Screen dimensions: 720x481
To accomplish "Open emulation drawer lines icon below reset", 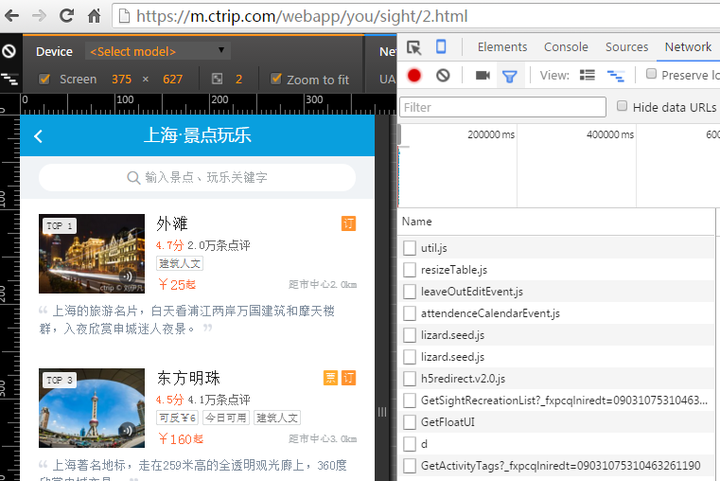I will (9, 79).
